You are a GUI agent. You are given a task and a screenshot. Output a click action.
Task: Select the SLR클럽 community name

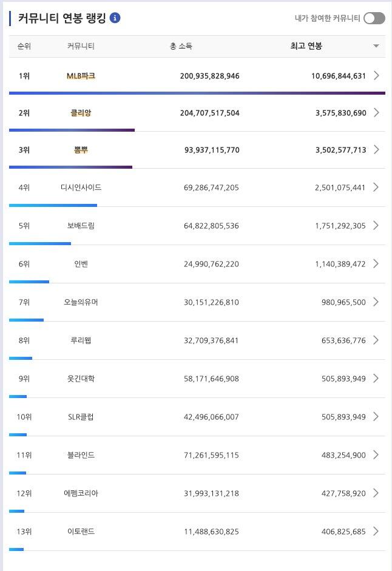[81, 417]
